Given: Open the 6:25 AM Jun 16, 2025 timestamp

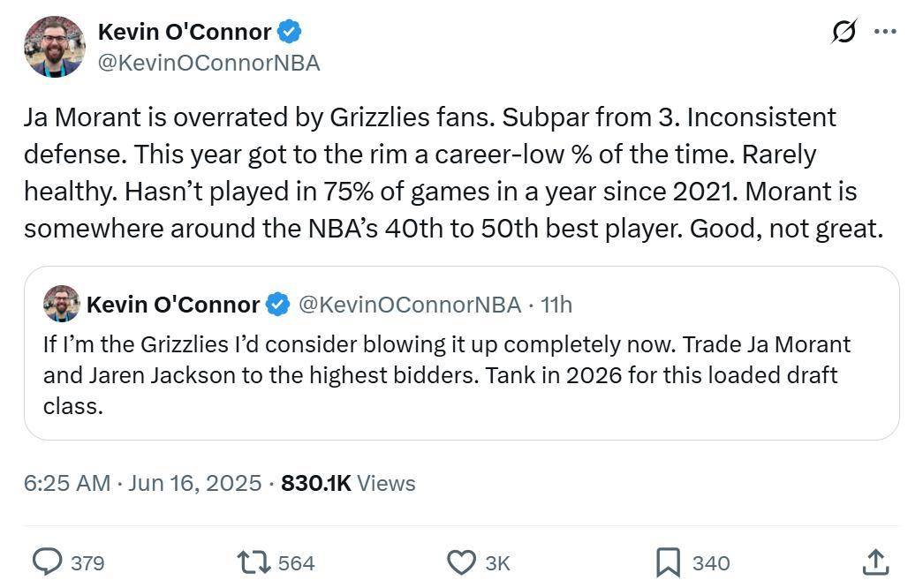Looking at the screenshot, I should click(x=142, y=483).
